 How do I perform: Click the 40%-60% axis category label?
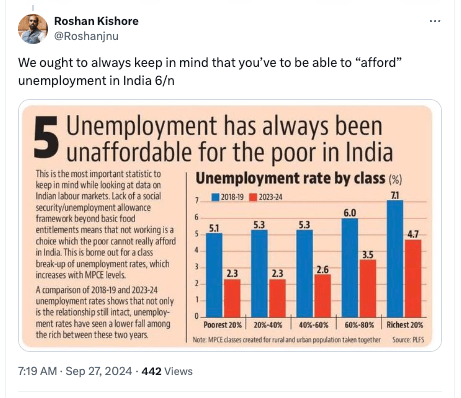pos(313,325)
